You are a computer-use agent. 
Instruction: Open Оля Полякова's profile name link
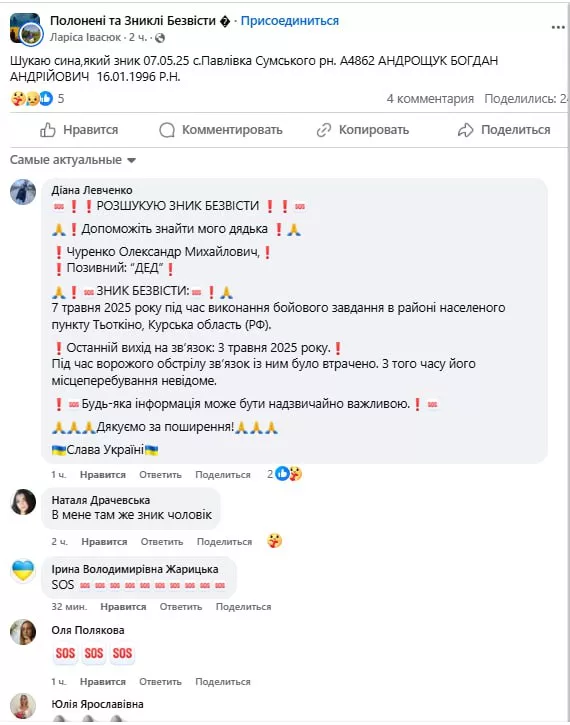[x=88, y=630]
